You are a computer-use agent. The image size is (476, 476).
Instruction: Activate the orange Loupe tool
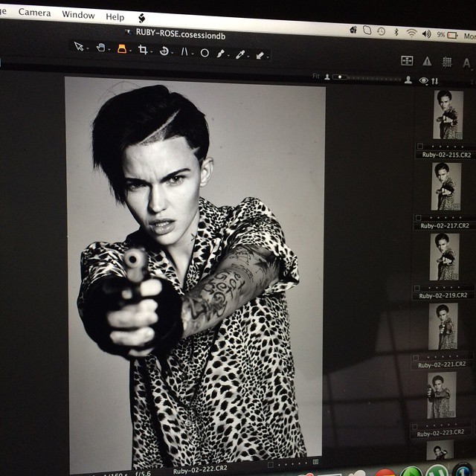tap(121, 49)
